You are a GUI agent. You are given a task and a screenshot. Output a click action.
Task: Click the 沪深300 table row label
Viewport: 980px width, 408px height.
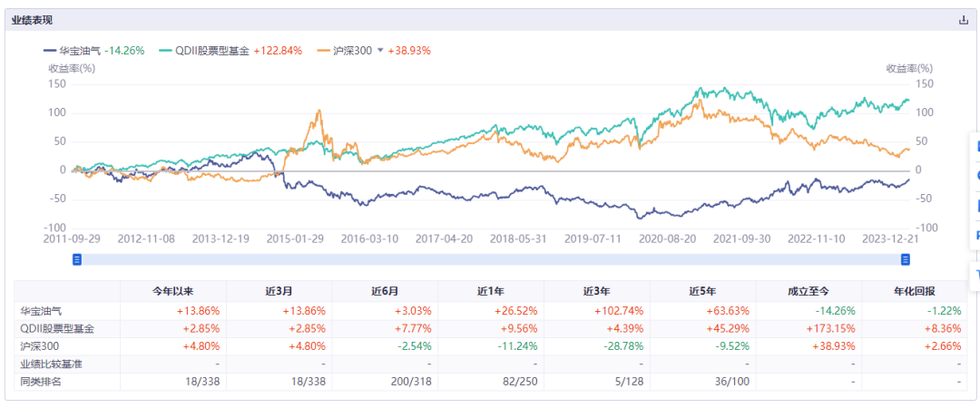coord(37,346)
